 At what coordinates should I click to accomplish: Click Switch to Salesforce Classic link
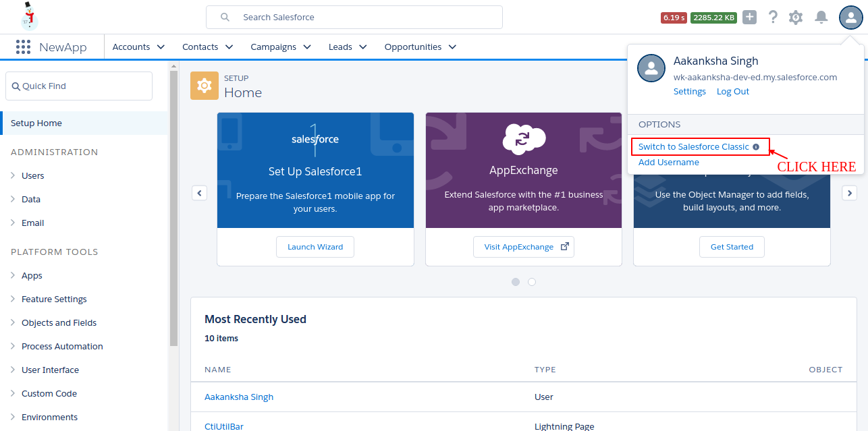pos(693,147)
